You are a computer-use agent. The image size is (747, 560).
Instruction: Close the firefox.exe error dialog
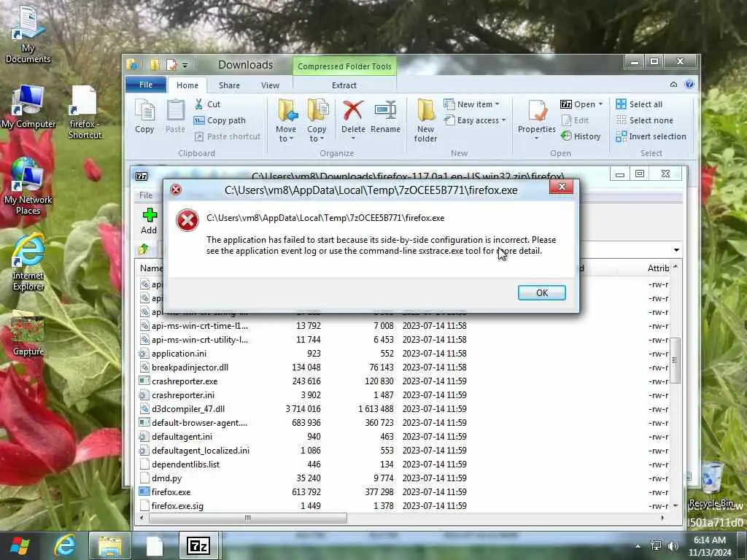[x=561, y=187]
